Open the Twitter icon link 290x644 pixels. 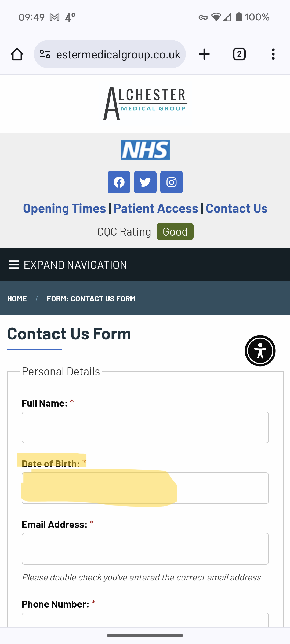(145, 182)
